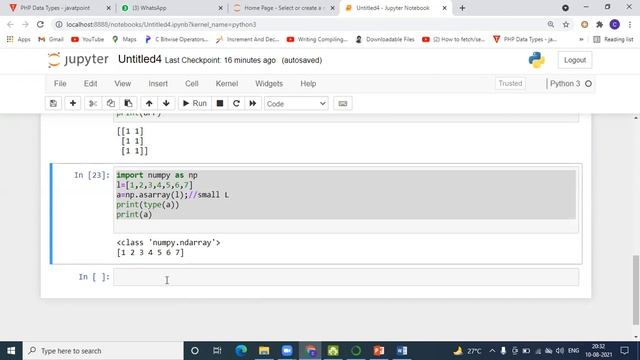Open Word from the taskbar
The image size is (640, 360).
pos(402,351)
